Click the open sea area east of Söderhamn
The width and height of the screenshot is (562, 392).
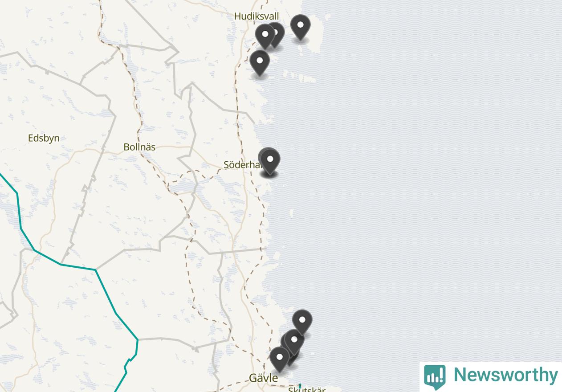(x=401, y=165)
